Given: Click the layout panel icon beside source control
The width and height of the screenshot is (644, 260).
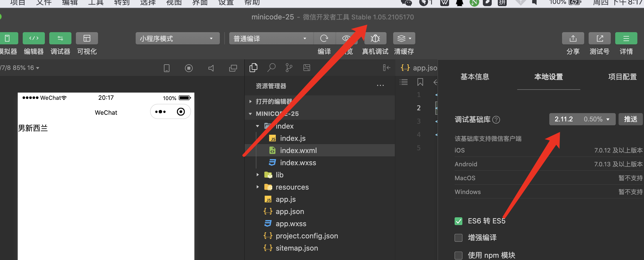Looking at the screenshot, I should (307, 68).
